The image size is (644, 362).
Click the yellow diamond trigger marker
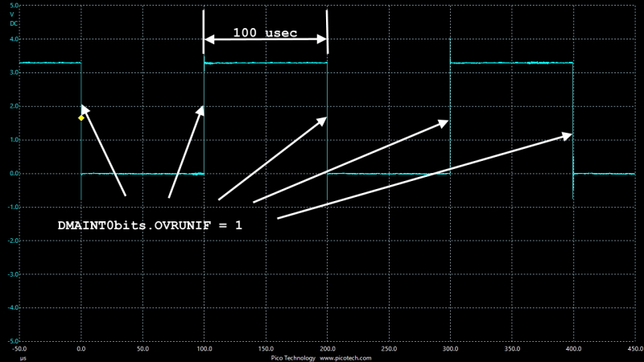click(x=81, y=118)
